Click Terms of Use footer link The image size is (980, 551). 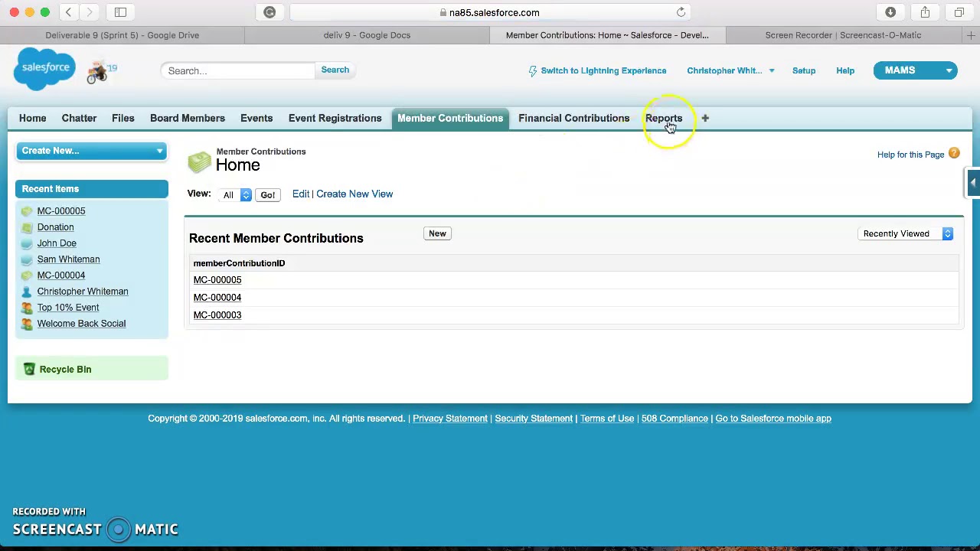click(607, 419)
